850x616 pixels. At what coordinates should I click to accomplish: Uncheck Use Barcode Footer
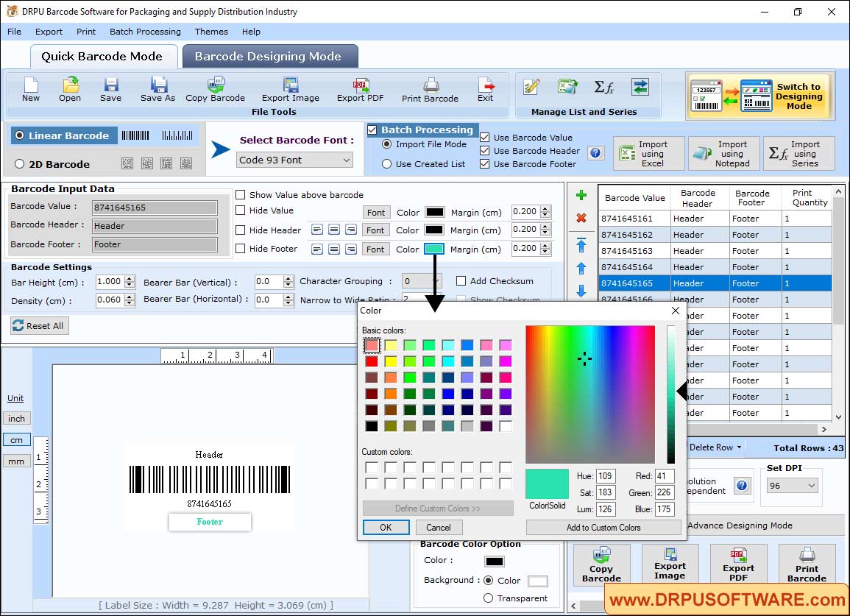[485, 164]
